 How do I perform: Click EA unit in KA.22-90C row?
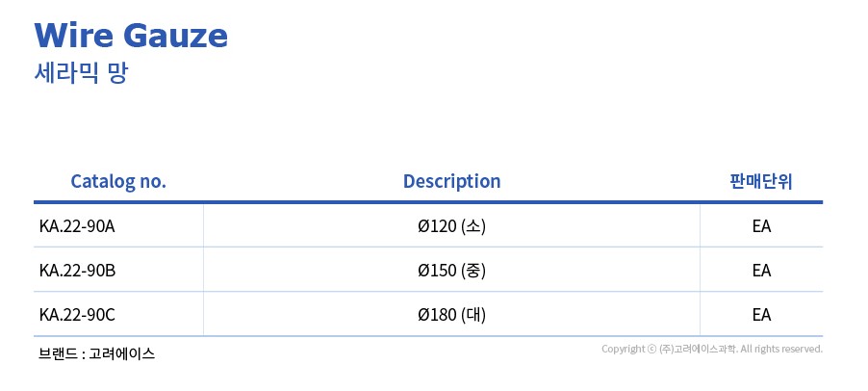[x=762, y=315]
